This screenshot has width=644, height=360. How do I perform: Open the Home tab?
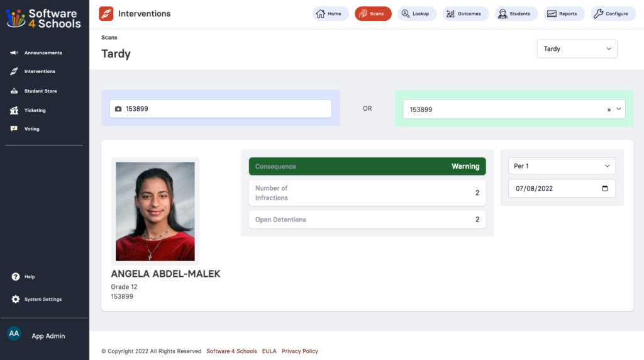[x=331, y=14]
